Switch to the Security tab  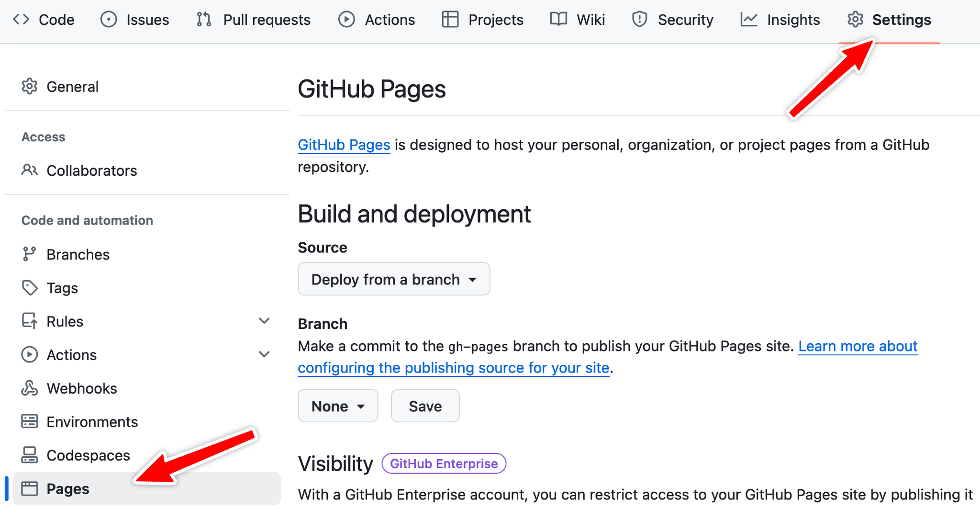coord(673,20)
